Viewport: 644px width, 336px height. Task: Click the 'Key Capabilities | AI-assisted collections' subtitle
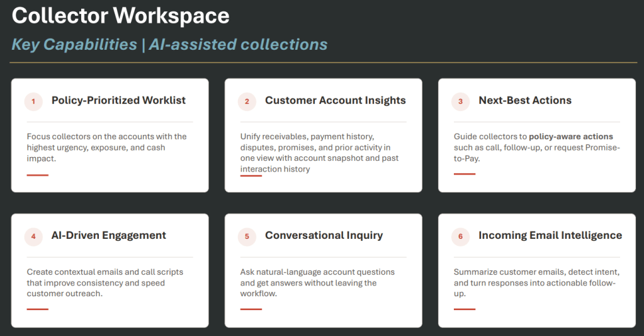click(169, 44)
